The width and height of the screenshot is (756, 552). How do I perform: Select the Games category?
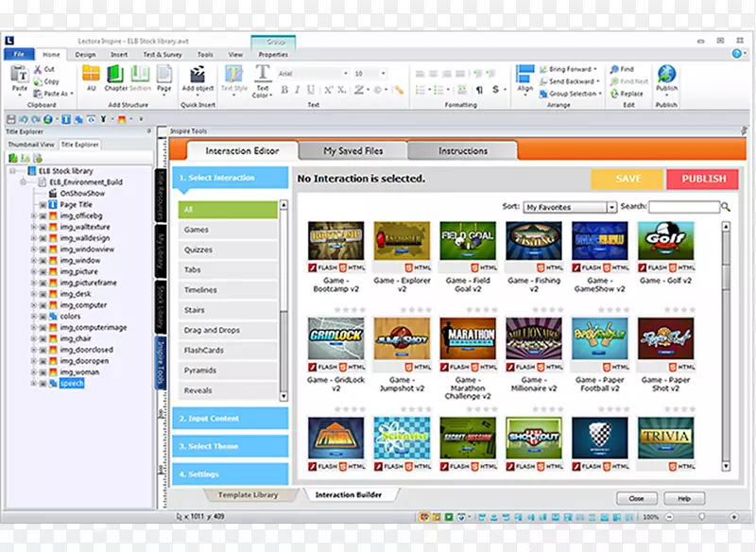pyautogui.click(x=228, y=230)
